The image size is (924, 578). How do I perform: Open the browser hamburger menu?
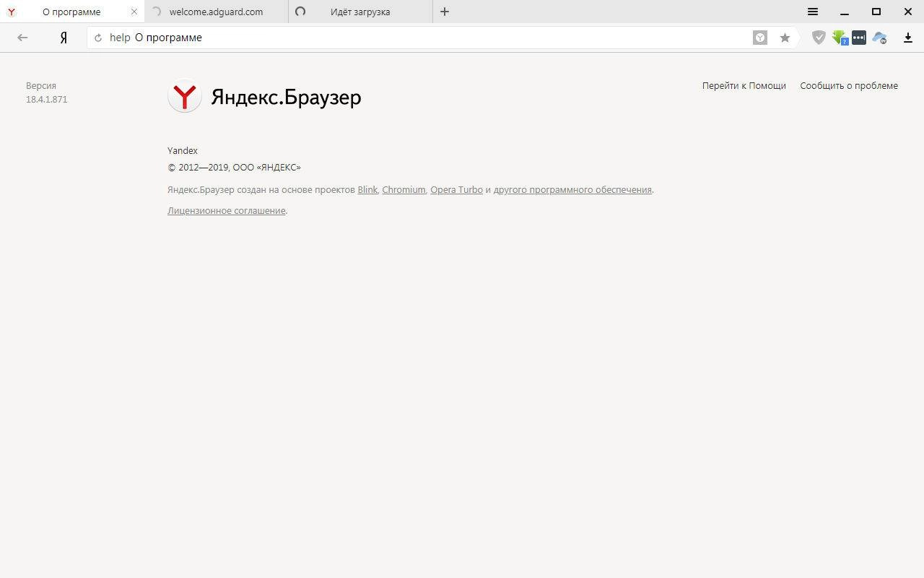pos(813,12)
